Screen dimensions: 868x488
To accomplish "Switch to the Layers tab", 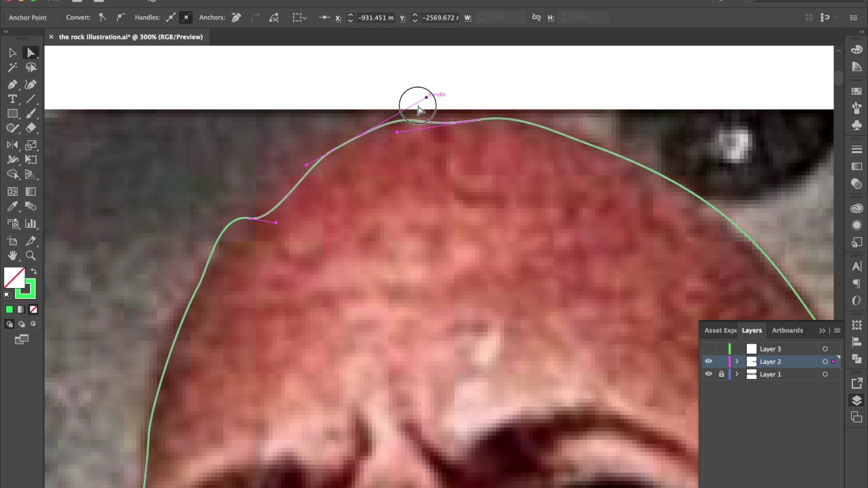I will (751, 330).
